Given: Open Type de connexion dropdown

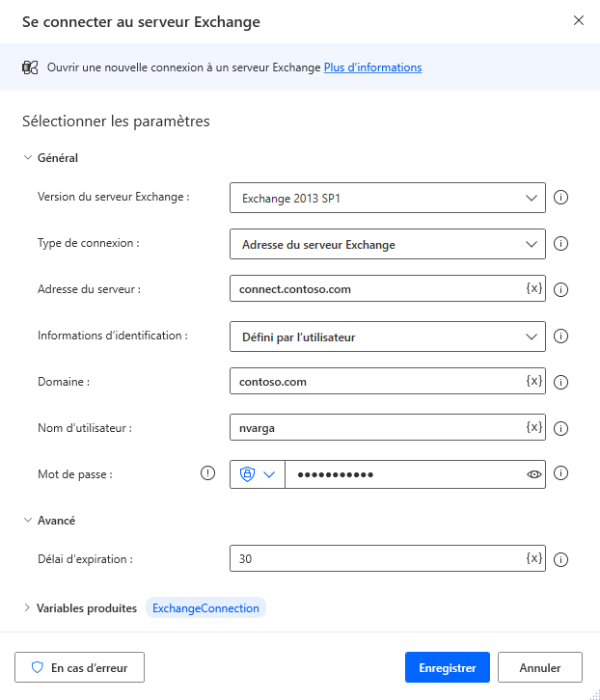Looking at the screenshot, I should coord(388,244).
